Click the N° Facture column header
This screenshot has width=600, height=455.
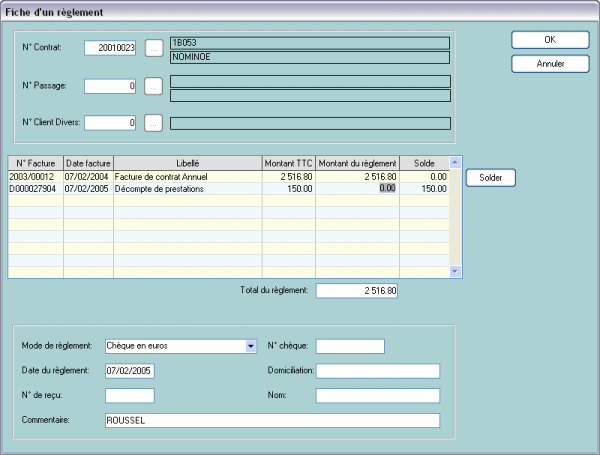[36, 163]
